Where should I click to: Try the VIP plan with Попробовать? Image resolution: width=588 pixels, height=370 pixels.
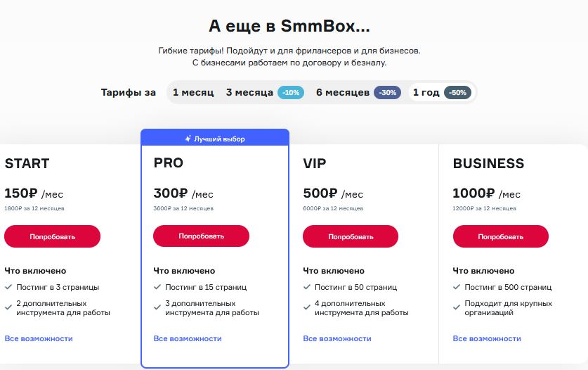[351, 236]
